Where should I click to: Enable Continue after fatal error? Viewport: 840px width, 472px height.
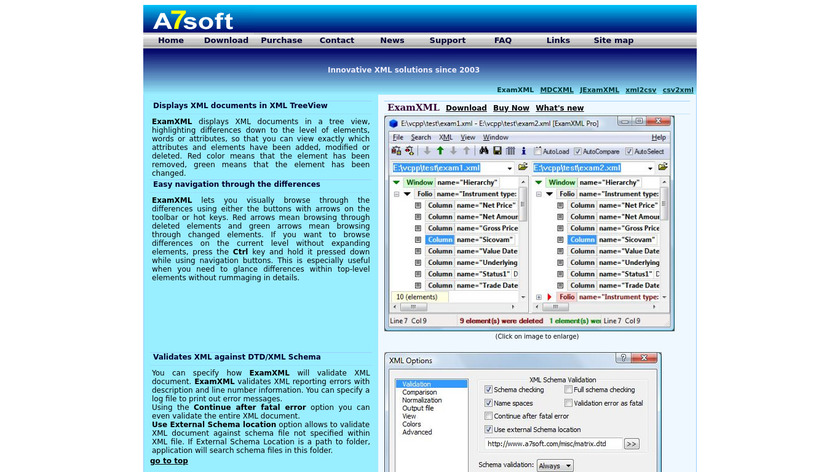coord(488,416)
